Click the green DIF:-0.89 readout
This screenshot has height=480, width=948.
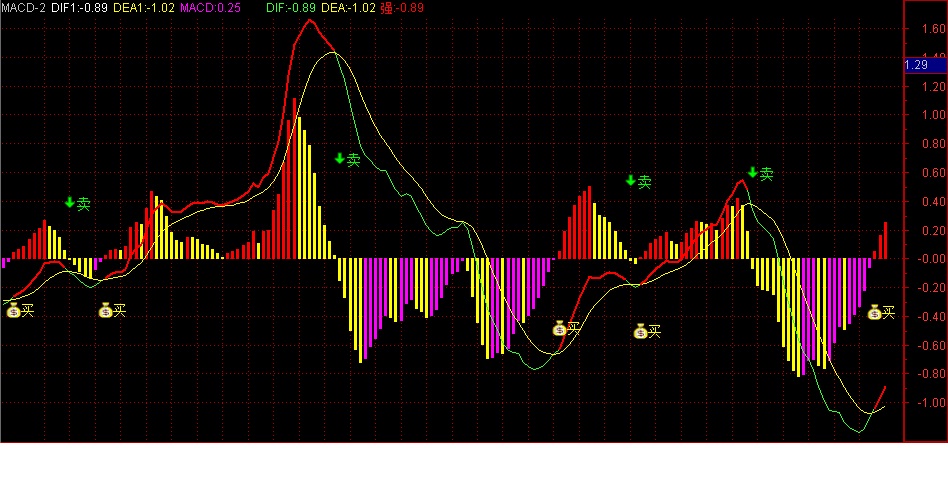(291, 8)
